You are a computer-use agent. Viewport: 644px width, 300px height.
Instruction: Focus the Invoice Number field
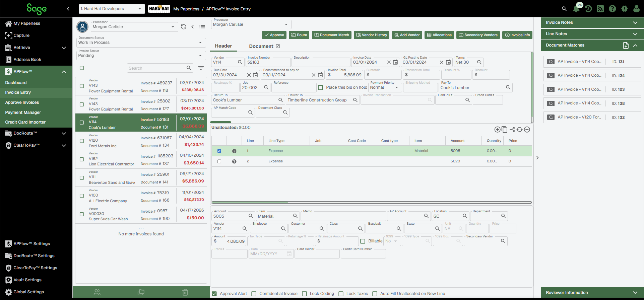(x=268, y=62)
